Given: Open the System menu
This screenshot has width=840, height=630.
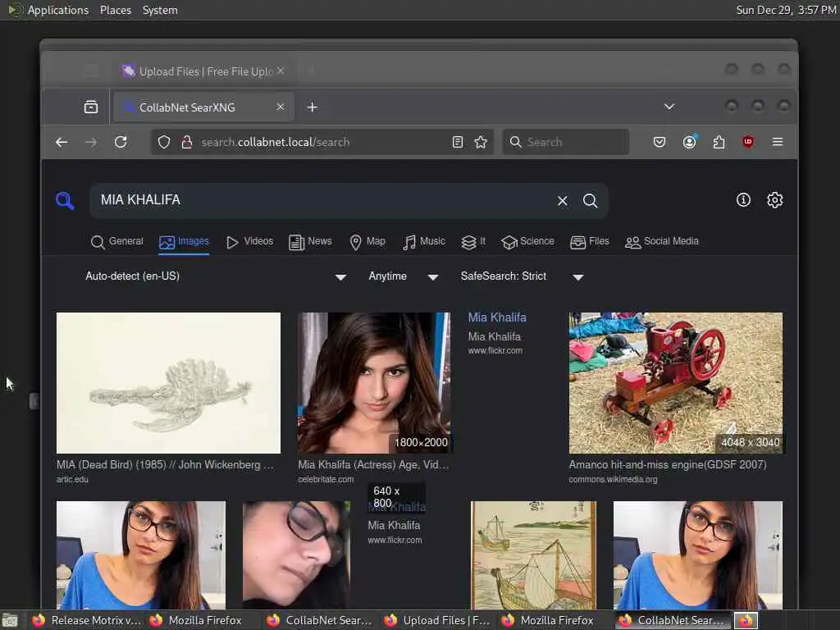Looking at the screenshot, I should (x=160, y=10).
